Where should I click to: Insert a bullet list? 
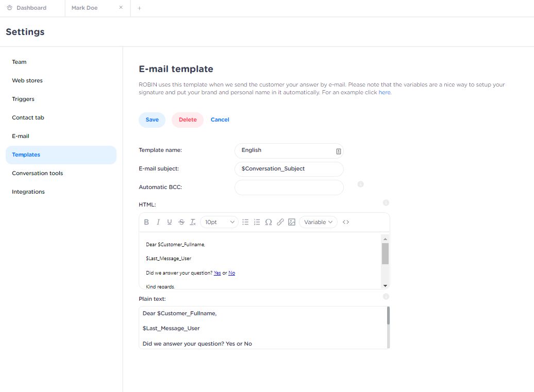point(245,222)
